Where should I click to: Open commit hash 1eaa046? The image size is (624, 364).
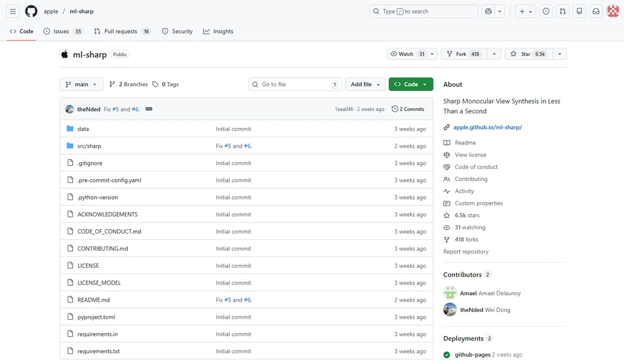[x=344, y=109]
